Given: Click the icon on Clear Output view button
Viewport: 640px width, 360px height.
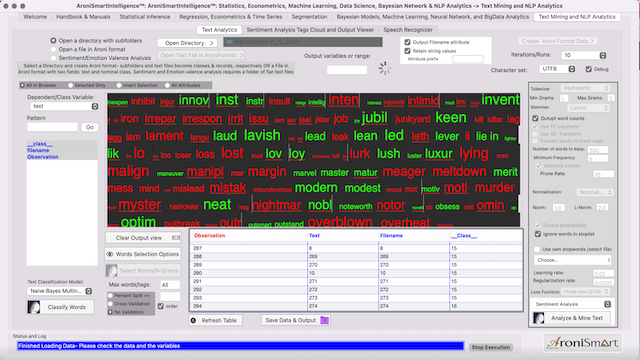Looking at the screenshot, I should point(176,238).
